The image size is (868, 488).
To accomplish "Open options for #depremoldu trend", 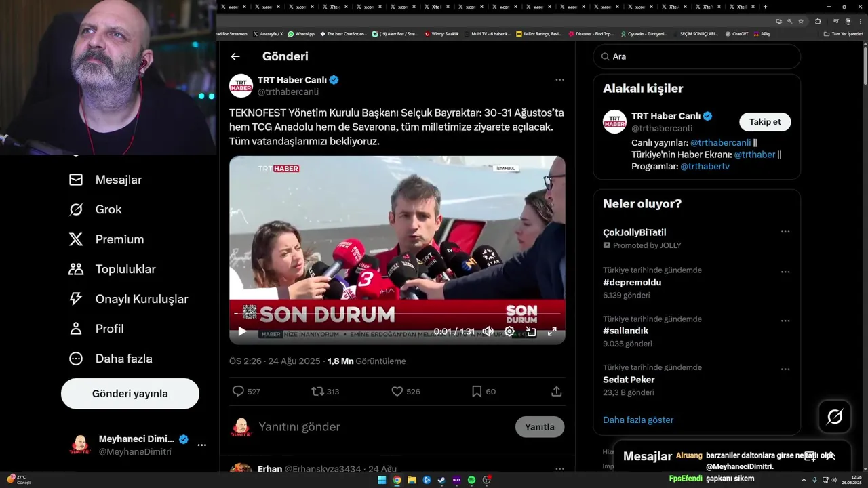I will point(785,272).
